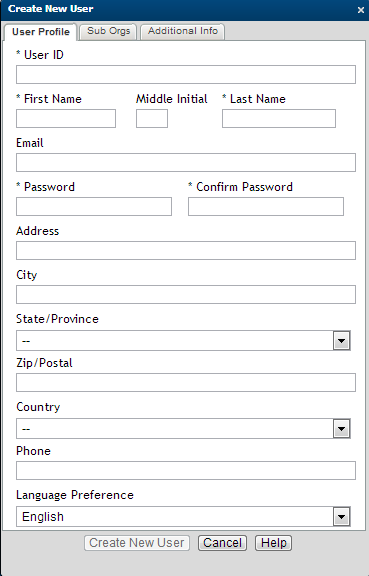369x576 pixels.
Task: Click into the Email field
Action: (186, 162)
